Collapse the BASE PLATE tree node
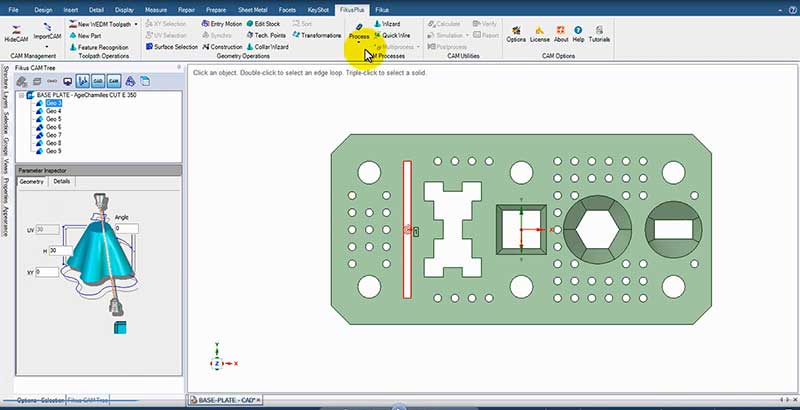 21,95
